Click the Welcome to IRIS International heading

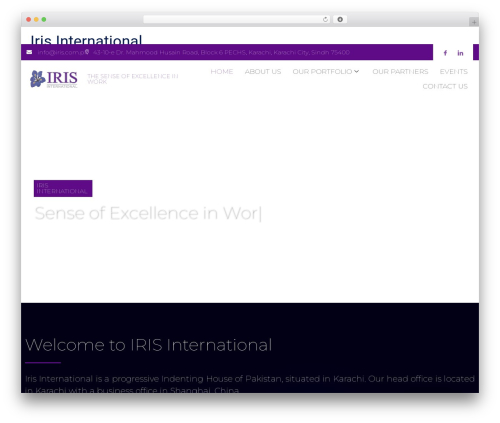coord(149,345)
